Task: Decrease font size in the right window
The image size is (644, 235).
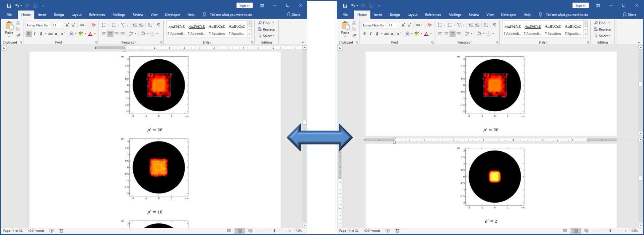Action: pyautogui.click(x=410, y=25)
